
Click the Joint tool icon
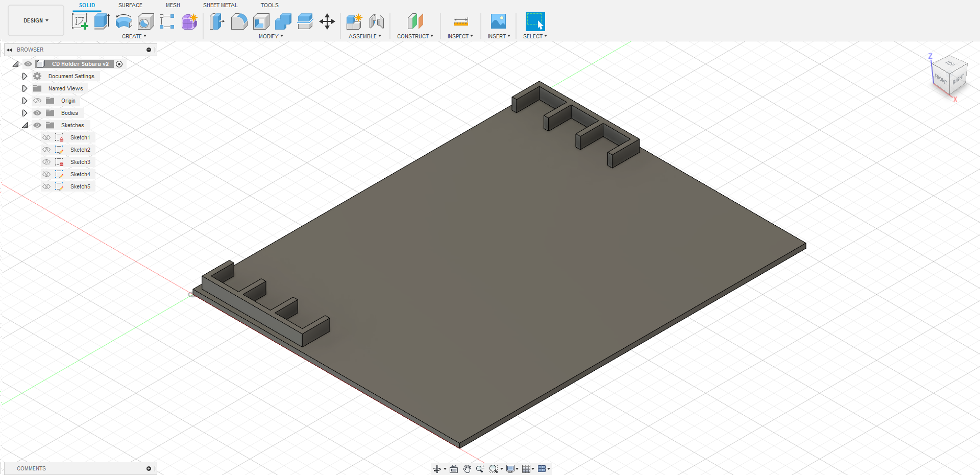tap(376, 21)
